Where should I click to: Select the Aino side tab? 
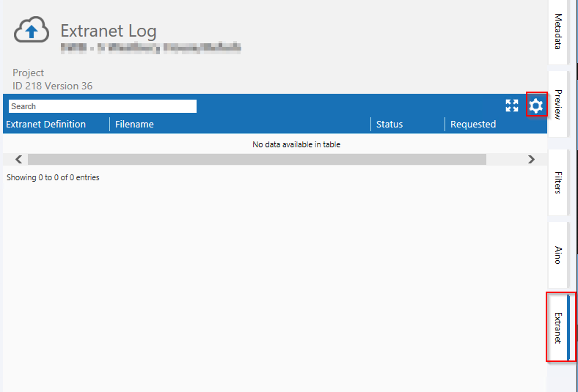(558, 254)
